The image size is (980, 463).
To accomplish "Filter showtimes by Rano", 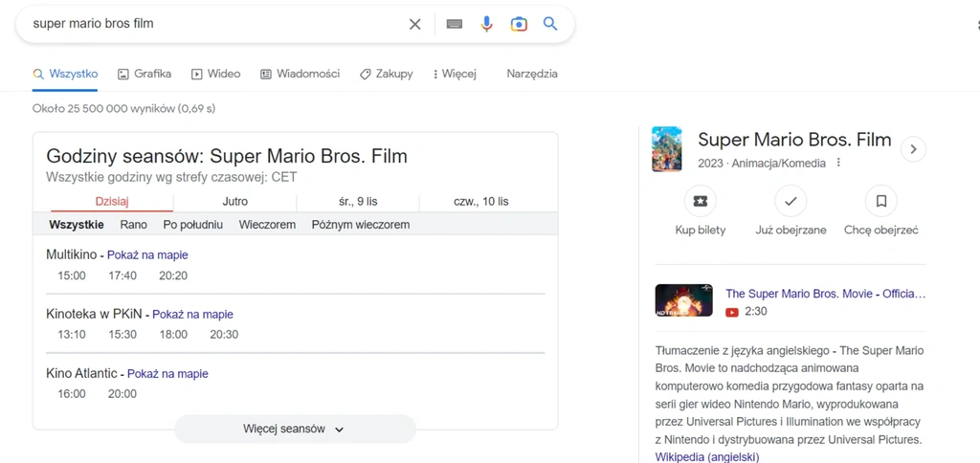I will point(134,224).
